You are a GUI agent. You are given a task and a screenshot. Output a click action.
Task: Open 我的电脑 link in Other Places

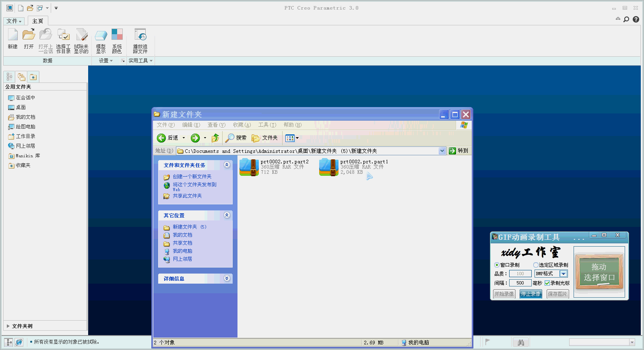[x=182, y=251]
